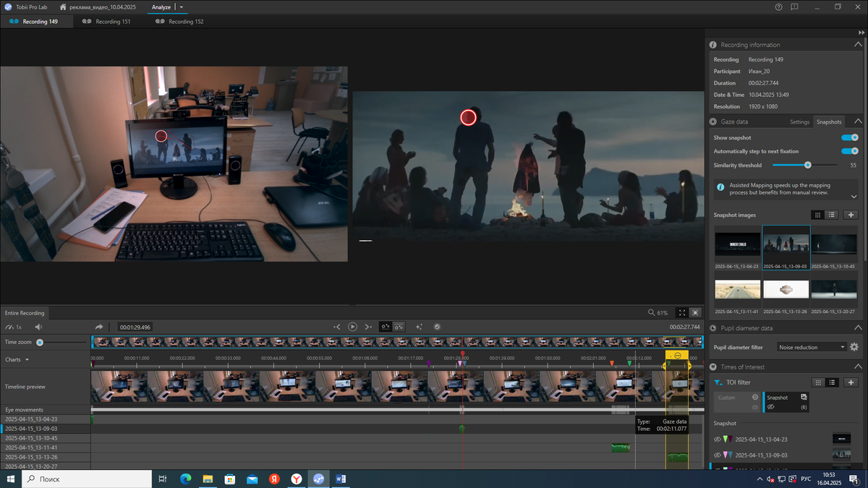
Task: Click the export arrow icon beside the timecode
Action: [x=99, y=328]
